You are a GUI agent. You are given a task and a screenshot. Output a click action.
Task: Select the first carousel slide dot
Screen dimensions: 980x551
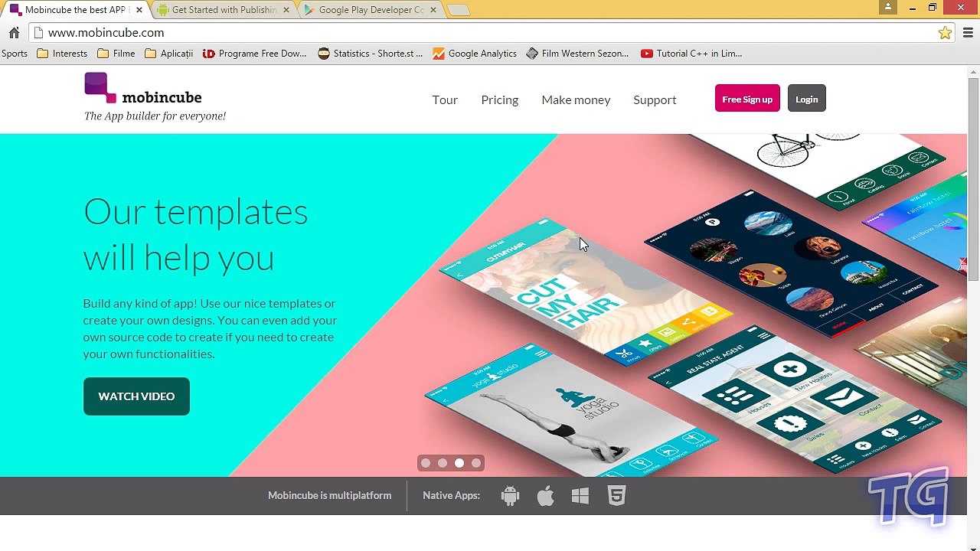point(426,463)
